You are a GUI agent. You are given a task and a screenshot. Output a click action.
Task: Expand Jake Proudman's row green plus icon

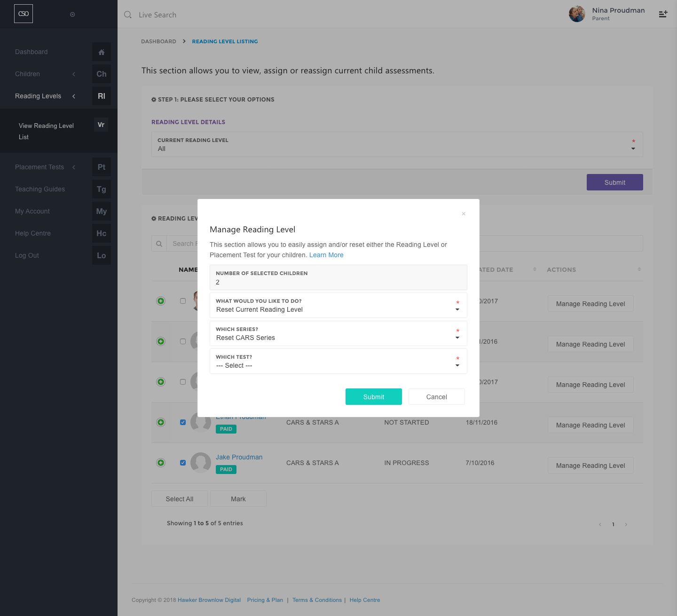pos(161,463)
